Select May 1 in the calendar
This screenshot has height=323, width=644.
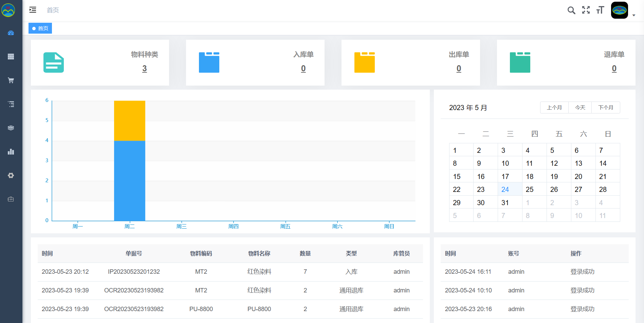tap(461, 150)
